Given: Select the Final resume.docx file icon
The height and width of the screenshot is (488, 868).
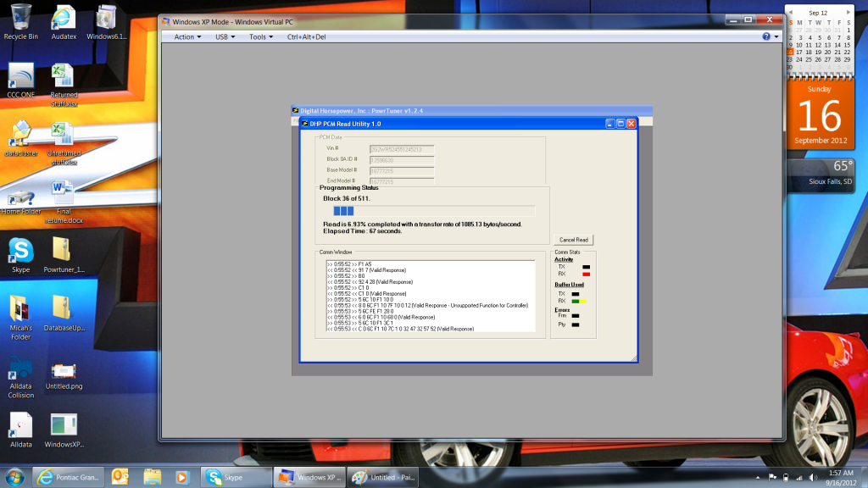Looking at the screenshot, I should (64, 202).
